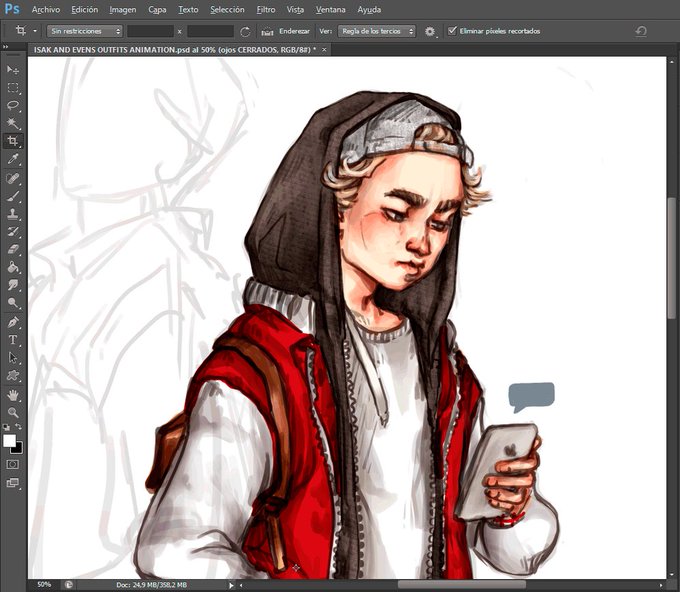Toggle Eliminar píxeles recortados checkbox
680x592 pixels.
coord(452,30)
